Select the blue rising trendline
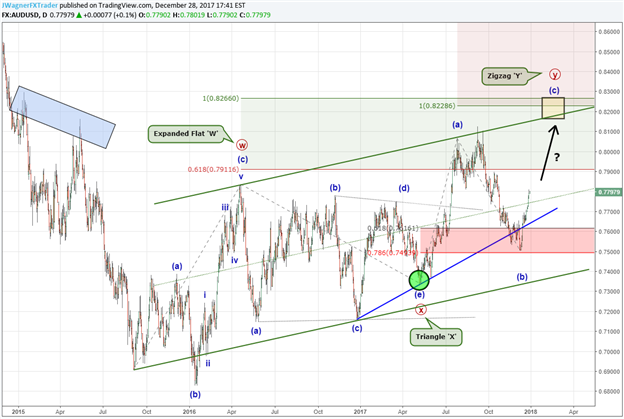The height and width of the screenshot is (419, 624). point(458,264)
